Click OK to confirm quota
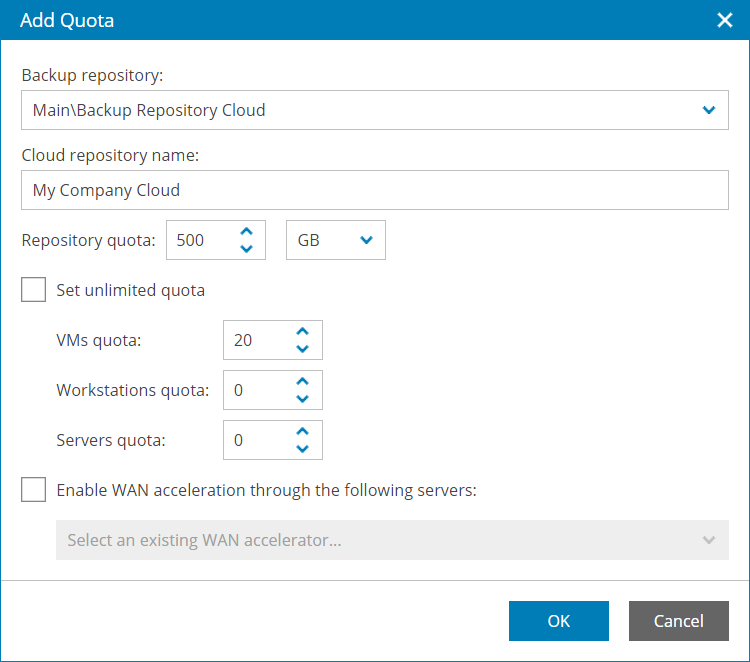 (558, 621)
